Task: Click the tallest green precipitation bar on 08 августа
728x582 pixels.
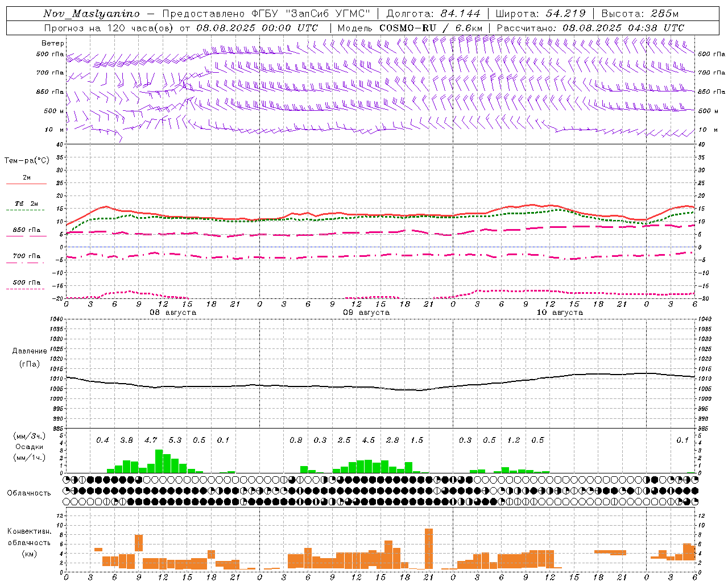Action: tap(159, 461)
